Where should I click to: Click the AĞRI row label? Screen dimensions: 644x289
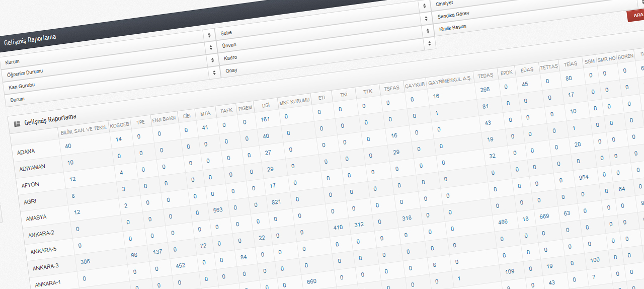click(x=31, y=201)
